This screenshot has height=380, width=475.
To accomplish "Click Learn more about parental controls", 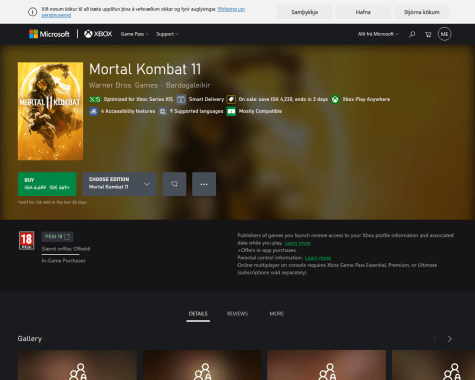I will (318, 258).
